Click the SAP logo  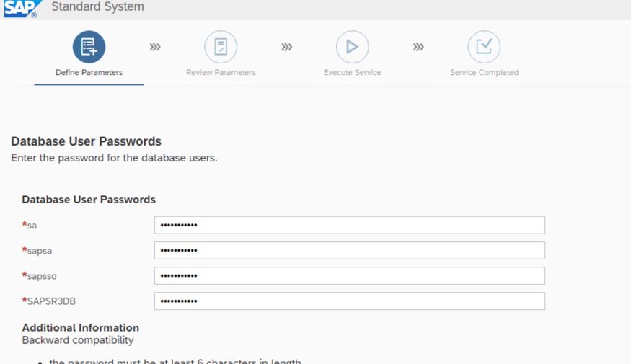(22, 8)
